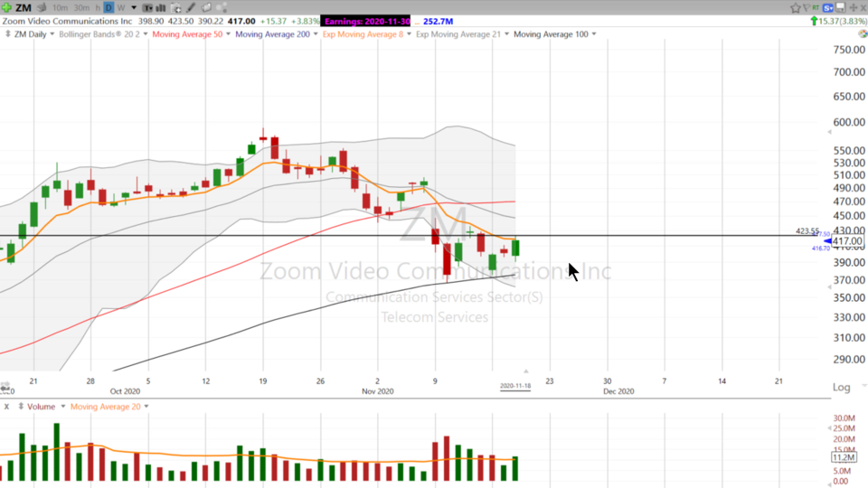Click the green up arrow 15.37(3.83%)
The width and height of the screenshot is (868, 488).
coord(839,21)
